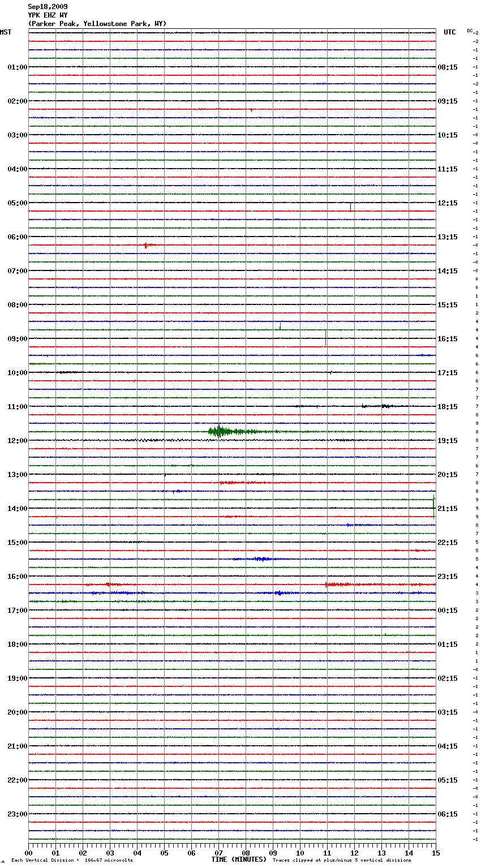Click the "DC" offset column header
The height and width of the screenshot is (868, 481).
[470, 31]
